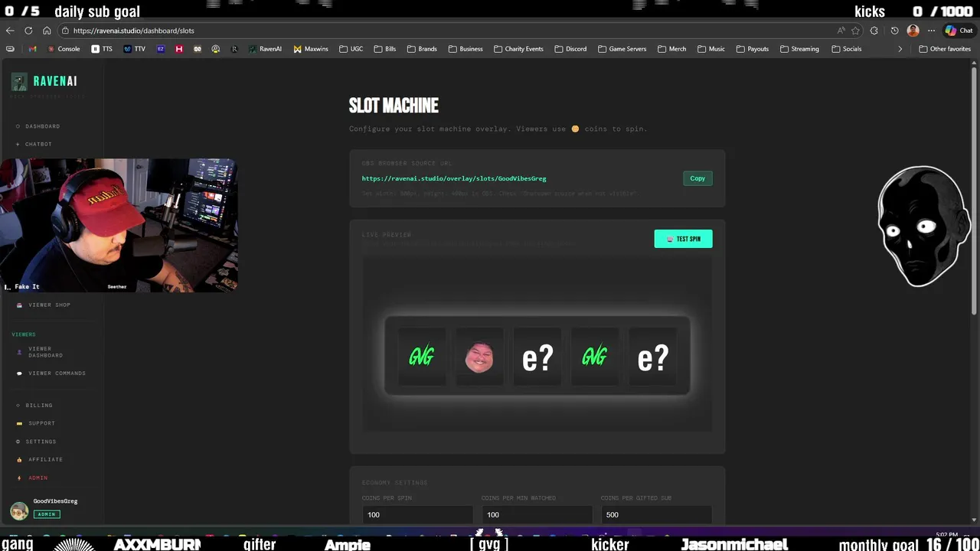Click the face emote slot reel
Image resolution: width=980 pixels, height=551 pixels.
[x=479, y=357]
